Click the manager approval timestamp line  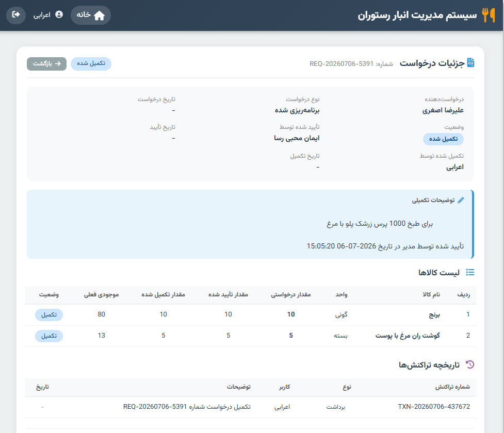pos(385,246)
